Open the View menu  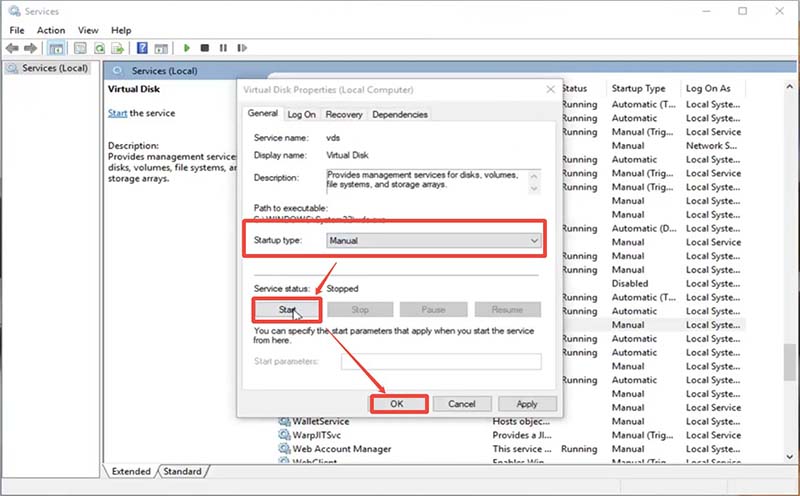click(88, 30)
